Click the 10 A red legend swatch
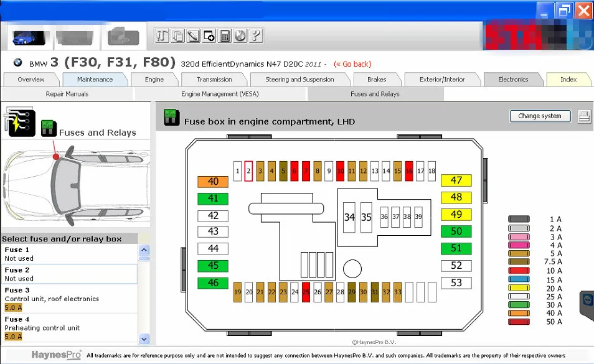Viewport: 594px width, 364px height. (x=519, y=271)
